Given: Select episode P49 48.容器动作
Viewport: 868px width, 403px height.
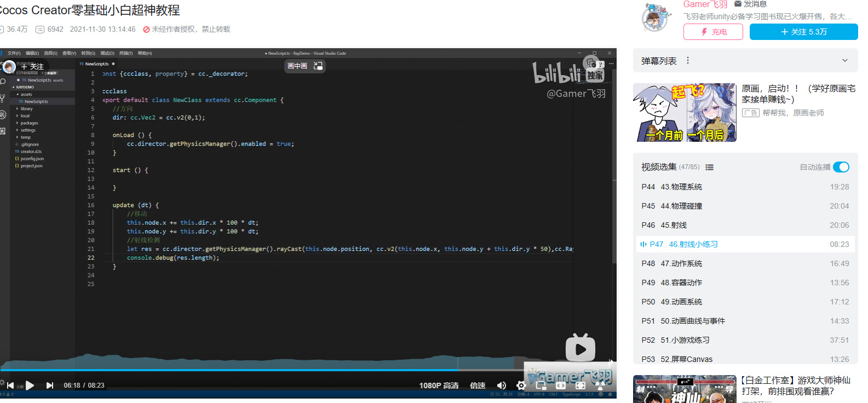Looking at the screenshot, I should point(745,283).
